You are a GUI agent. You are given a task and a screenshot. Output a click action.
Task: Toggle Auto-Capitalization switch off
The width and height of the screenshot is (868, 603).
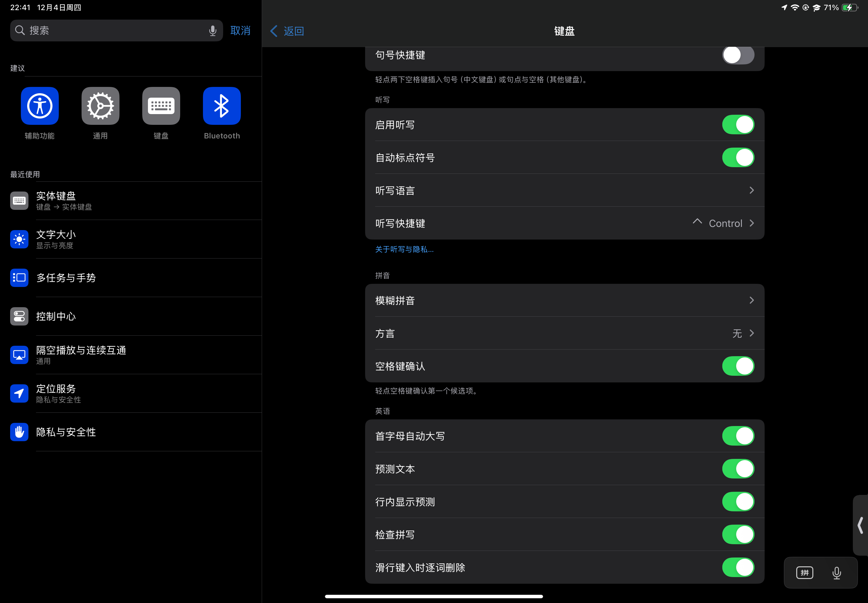pos(738,436)
